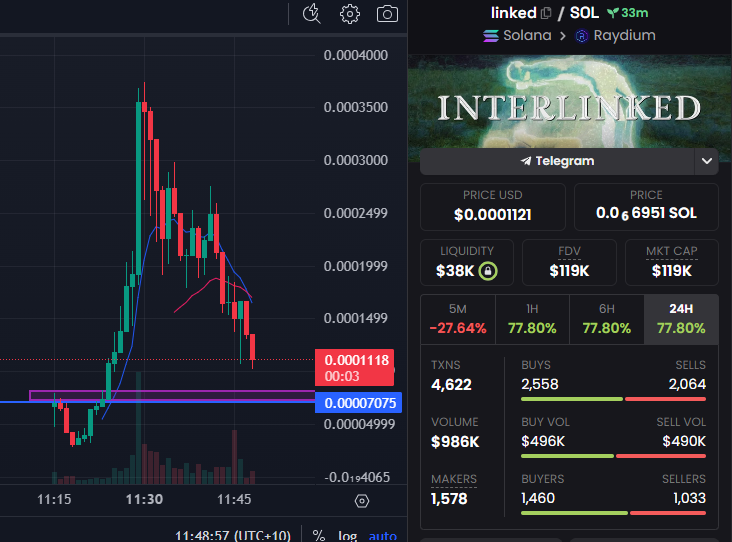Click the 11:30 time axis label
Viewport: 732px width, 542px height.
coord(144,500)
